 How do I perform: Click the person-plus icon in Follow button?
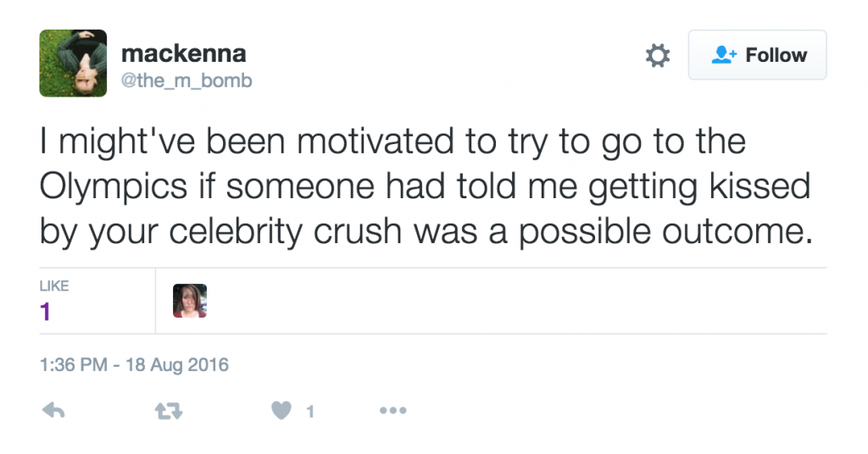(722, 56)
